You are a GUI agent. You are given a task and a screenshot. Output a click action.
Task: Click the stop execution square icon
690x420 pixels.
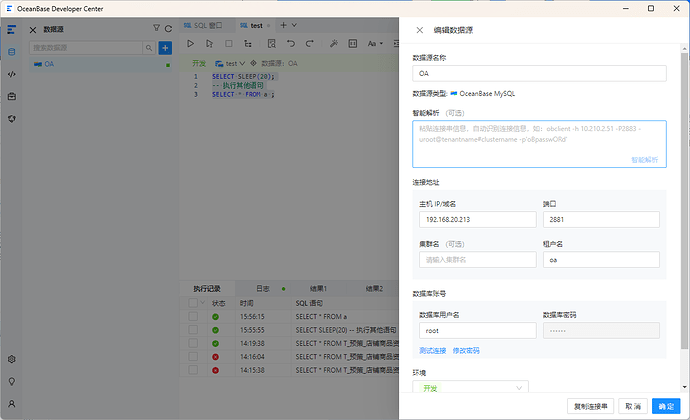click(x=228, y=44)
